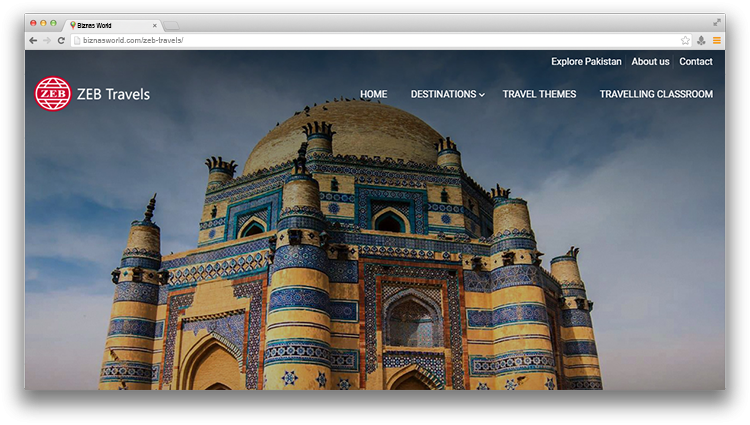750x425 pixels.
Task: Open the Chrome hamburger menu
Action: 716,40
